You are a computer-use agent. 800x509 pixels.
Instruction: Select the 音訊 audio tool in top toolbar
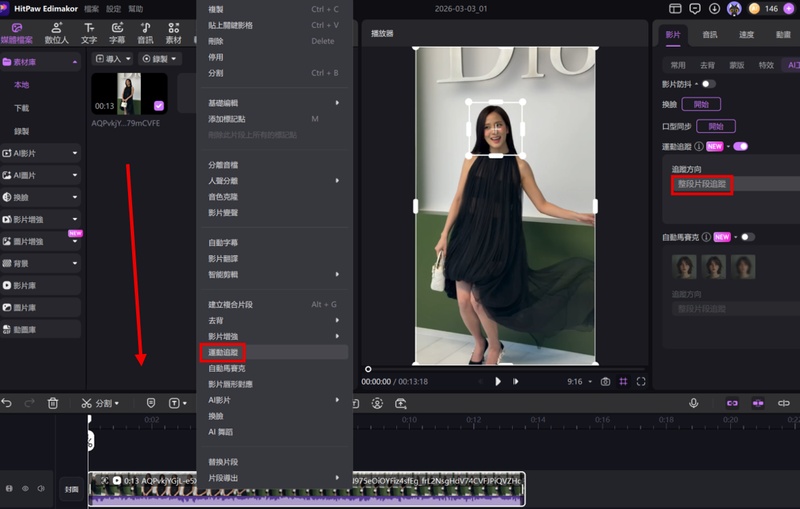[146, 32]
